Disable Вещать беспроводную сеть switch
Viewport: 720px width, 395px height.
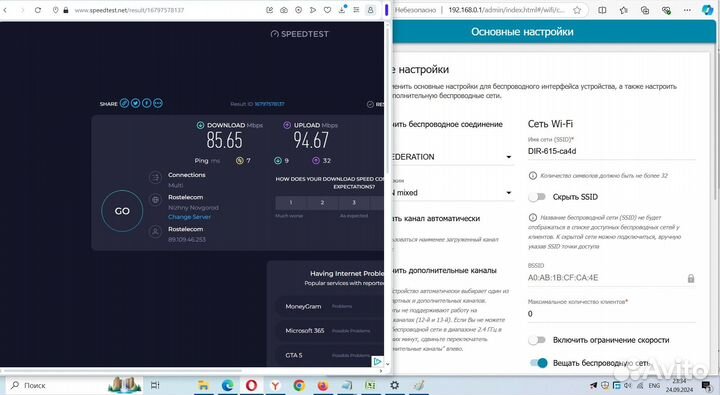(x=539, y=363)
